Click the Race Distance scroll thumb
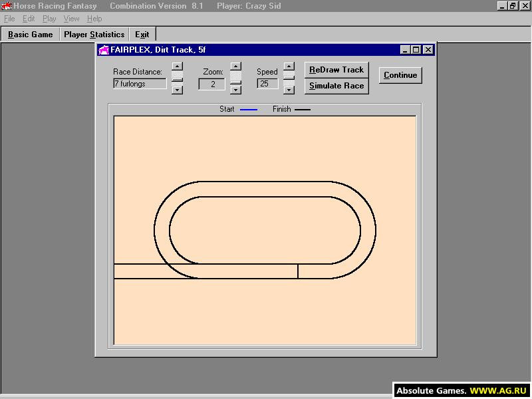This screenshot has width=532, height=399. pyautogui.click(x=177, y=80)
